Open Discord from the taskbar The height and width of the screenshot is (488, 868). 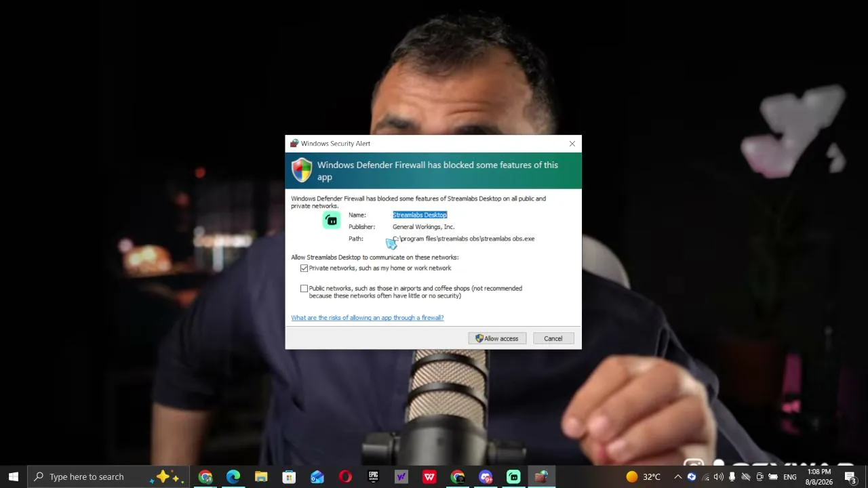click(486, 476)
